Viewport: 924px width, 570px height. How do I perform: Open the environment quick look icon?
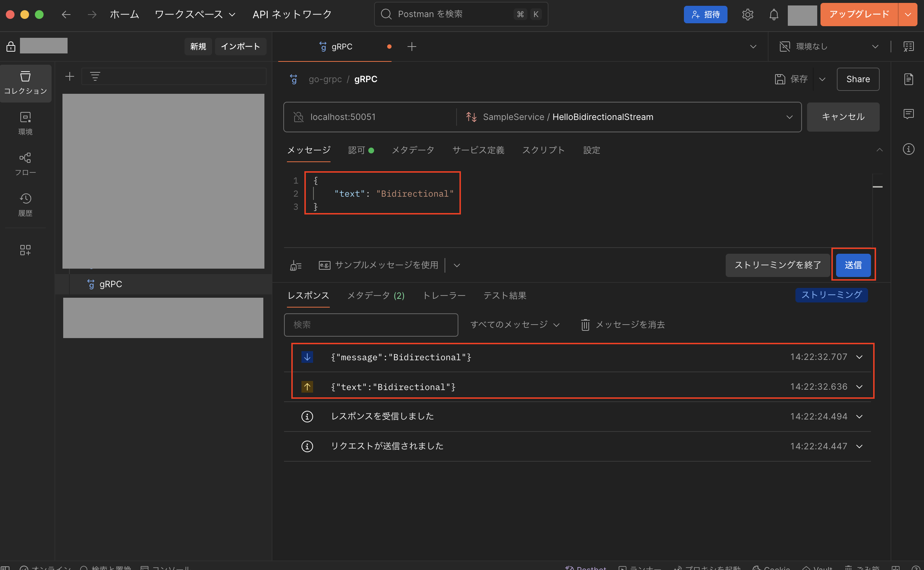(908, 47)
